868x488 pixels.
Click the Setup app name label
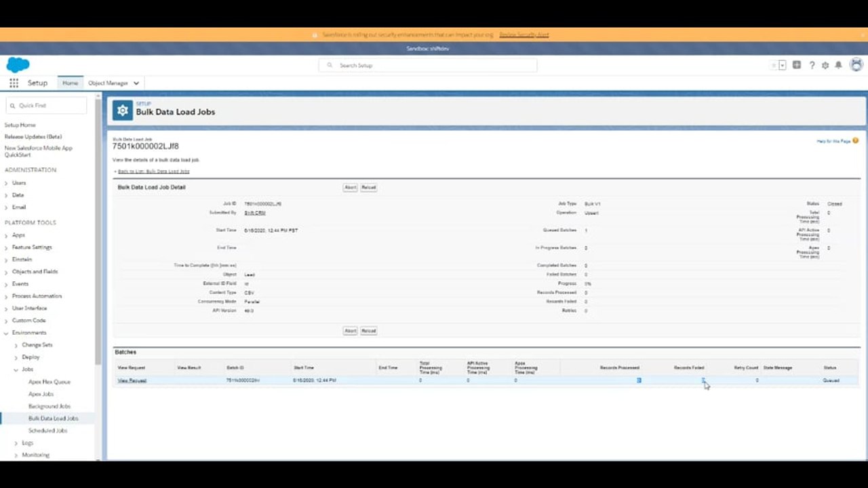click(x=37, y=83)
